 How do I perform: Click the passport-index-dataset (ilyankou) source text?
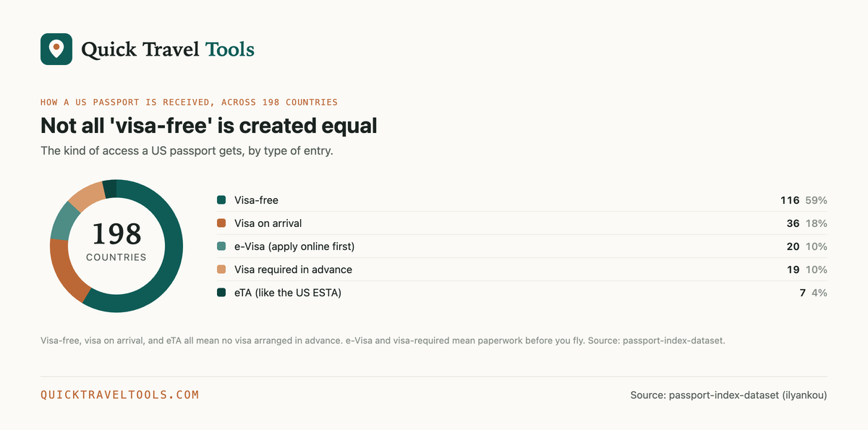click(x=729, y=395)
